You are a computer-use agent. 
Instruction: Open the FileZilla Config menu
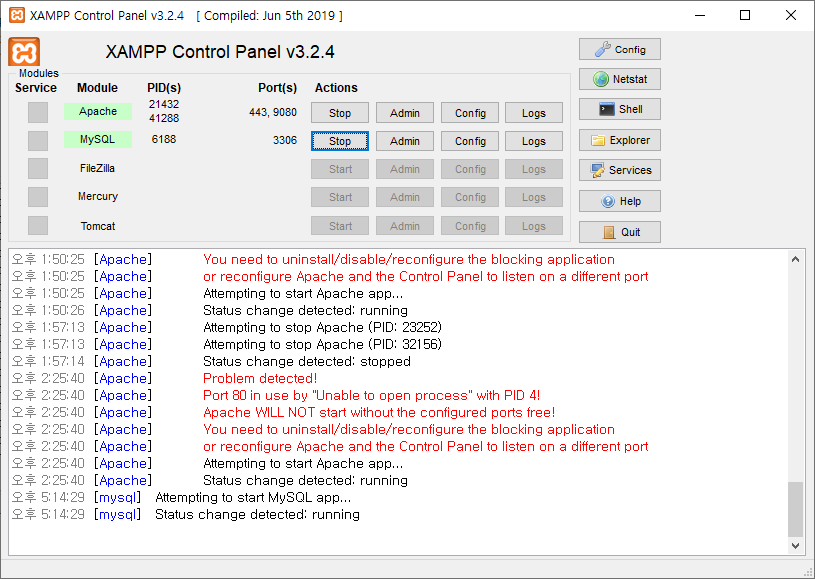470,169
